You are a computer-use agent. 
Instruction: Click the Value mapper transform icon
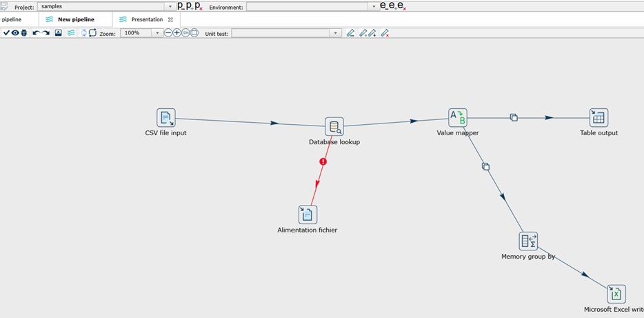pyautogui.click(x=458, y=117)
